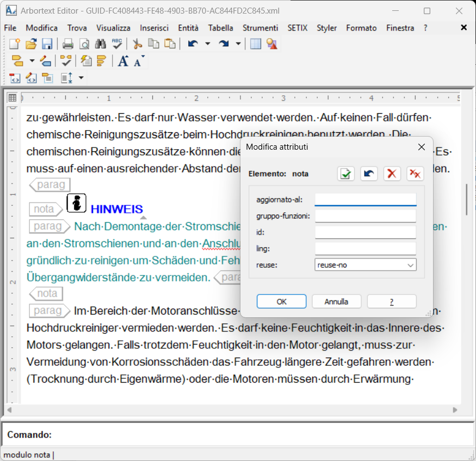Click into the id attribute field
Image resolution: width=476 pixels, height=461 pixels.
click(366, 232)
